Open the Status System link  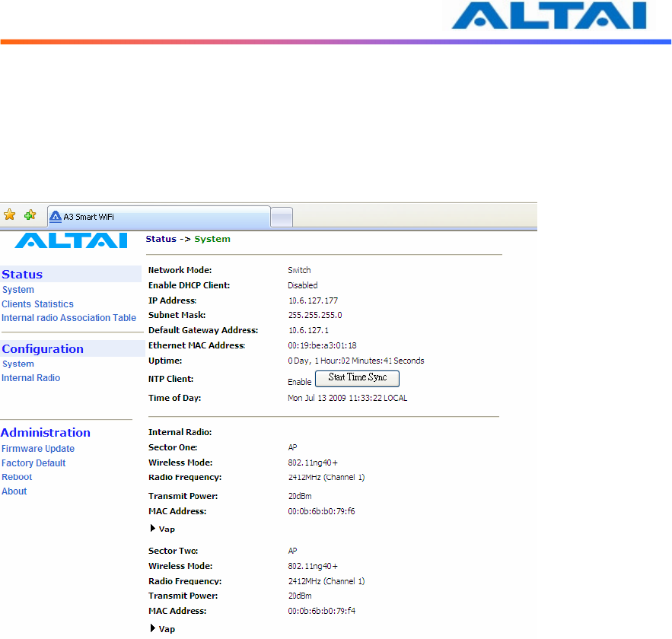[x=18, y=290]
